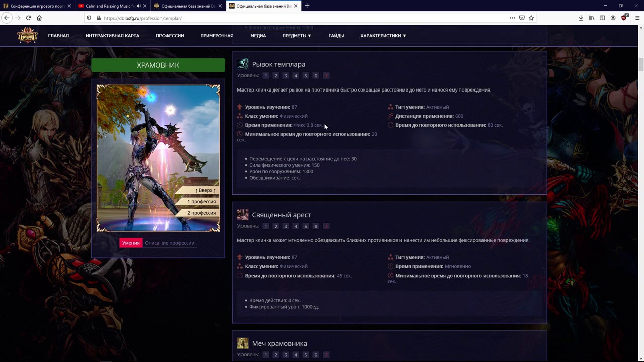This screenshot has height=362, width=644.
Task: Click the Рывок темплара skill icon
Action: pos(243,64)
